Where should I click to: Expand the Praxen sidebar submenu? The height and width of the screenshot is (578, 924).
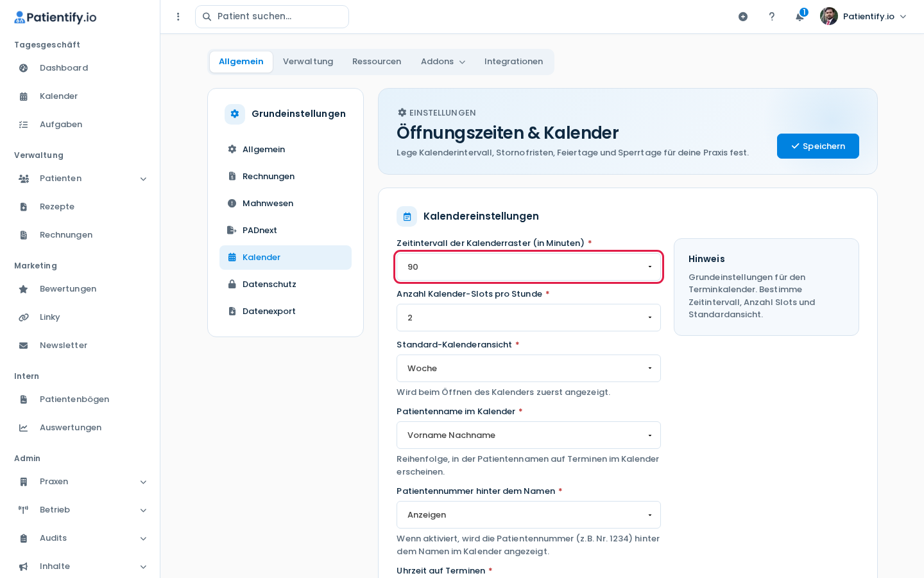(144, 482)
